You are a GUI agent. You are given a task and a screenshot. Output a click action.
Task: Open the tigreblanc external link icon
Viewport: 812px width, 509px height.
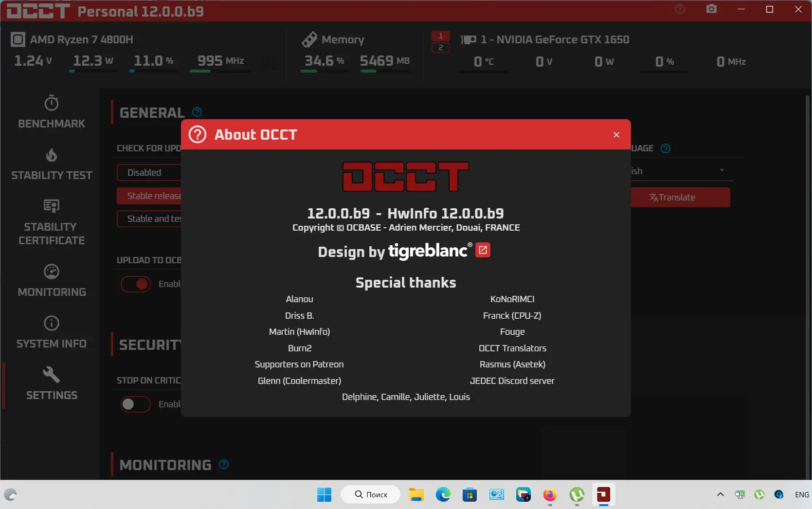pos(483,250)
